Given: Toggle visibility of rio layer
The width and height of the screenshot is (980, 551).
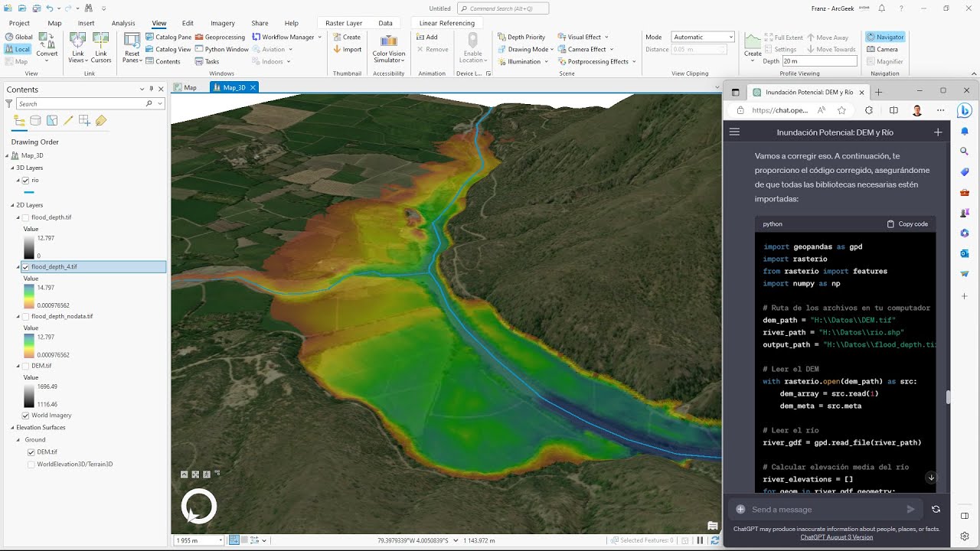Looking at the screenshot, I should click(26, 181).
